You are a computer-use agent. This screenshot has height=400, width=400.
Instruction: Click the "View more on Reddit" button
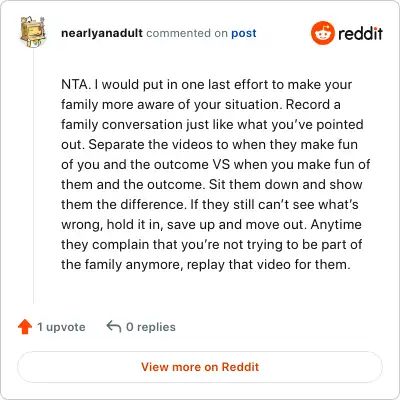coord(200,367)
